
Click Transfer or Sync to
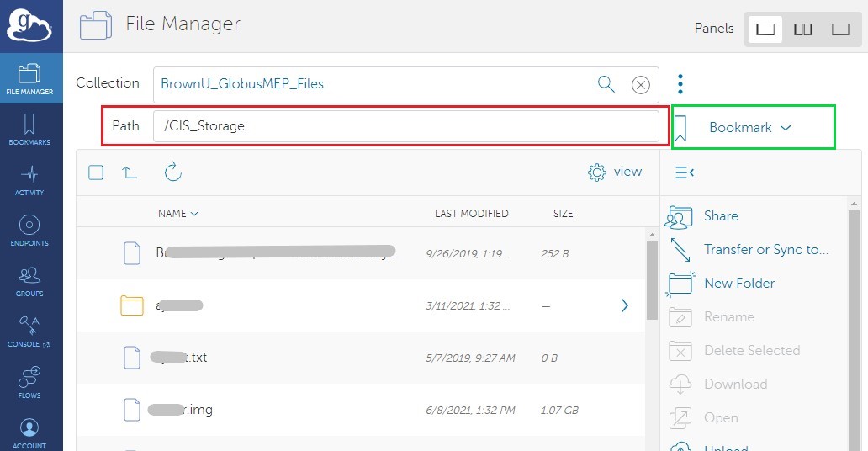coord(765,250)
